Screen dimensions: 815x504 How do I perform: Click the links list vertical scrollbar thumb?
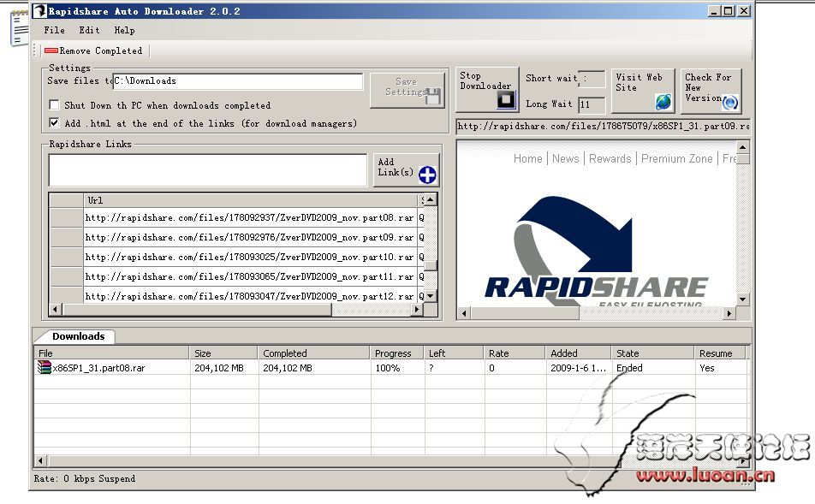click(431, 265)
